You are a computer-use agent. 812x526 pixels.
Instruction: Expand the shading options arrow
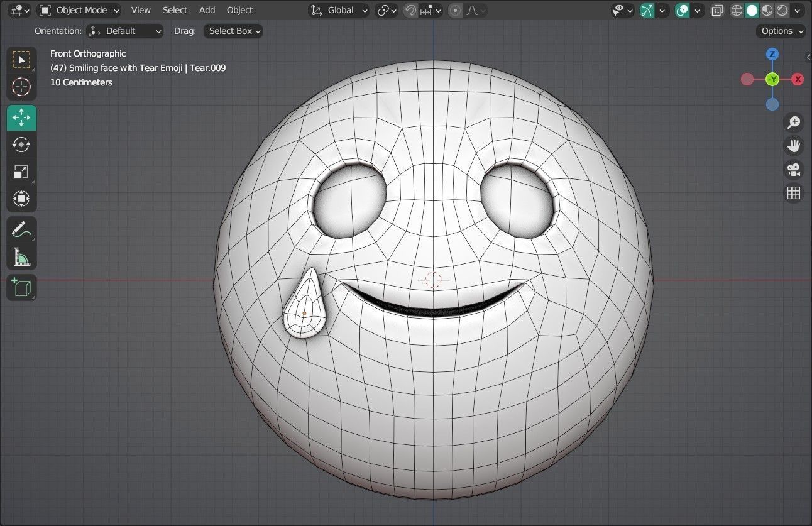tap(798, 10)
